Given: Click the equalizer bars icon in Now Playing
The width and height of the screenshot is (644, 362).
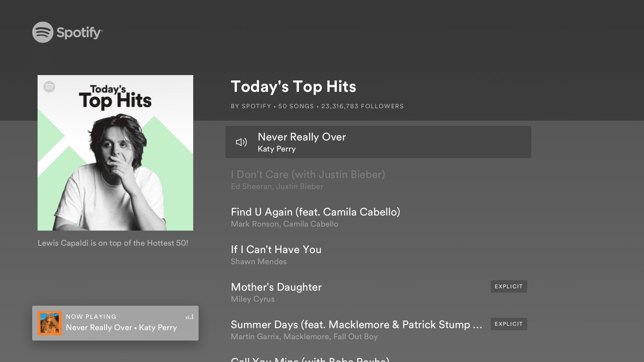Looking at the screenshot, I should pyautogui.click(x=190, y=316).
